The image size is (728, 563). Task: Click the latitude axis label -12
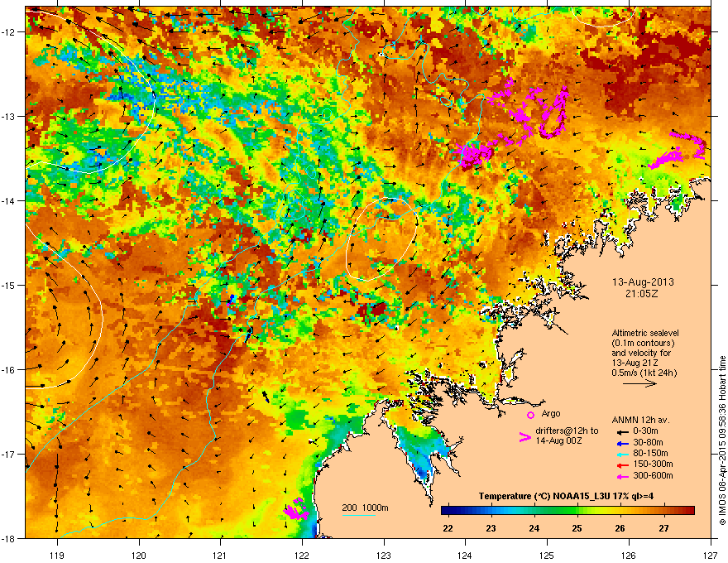9,31
